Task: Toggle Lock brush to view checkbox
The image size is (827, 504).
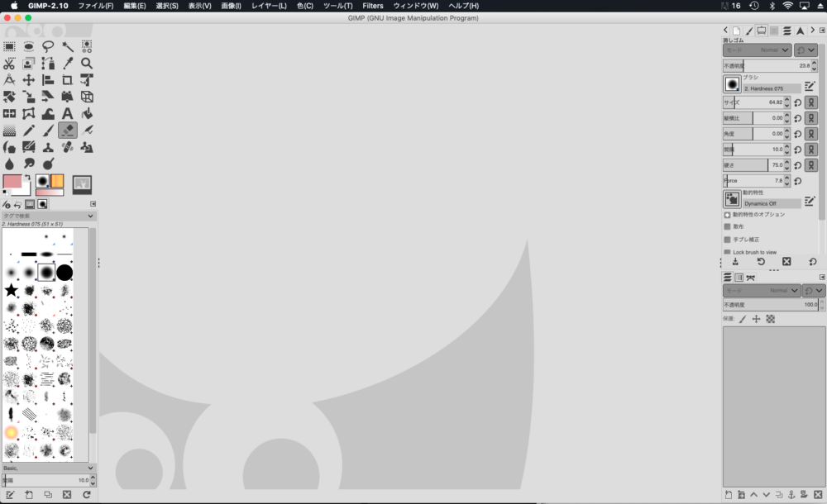Action: tap(728, 252)
